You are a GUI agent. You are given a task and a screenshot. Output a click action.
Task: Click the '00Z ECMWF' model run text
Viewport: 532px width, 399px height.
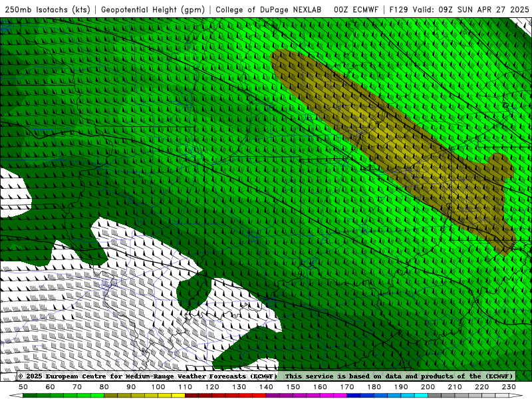click(356, 9)
